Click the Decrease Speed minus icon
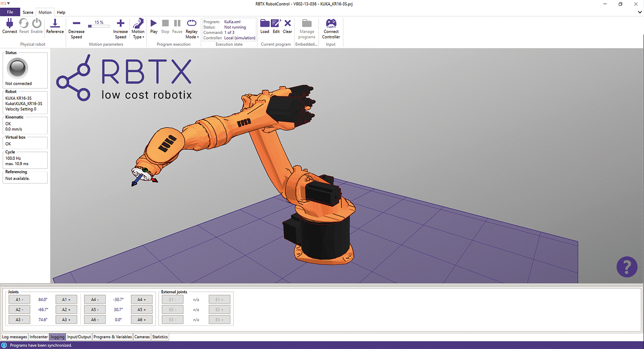Viewport: 644px width, 349px height. click(x=76, y=23)
